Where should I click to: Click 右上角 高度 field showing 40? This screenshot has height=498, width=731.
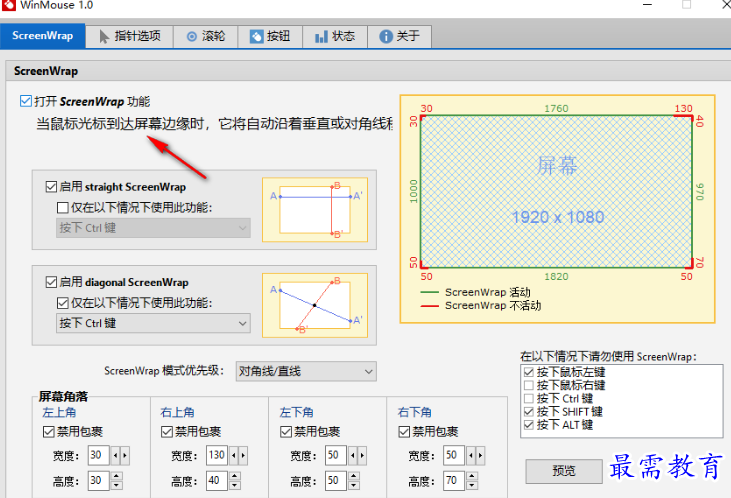[217, 480]
